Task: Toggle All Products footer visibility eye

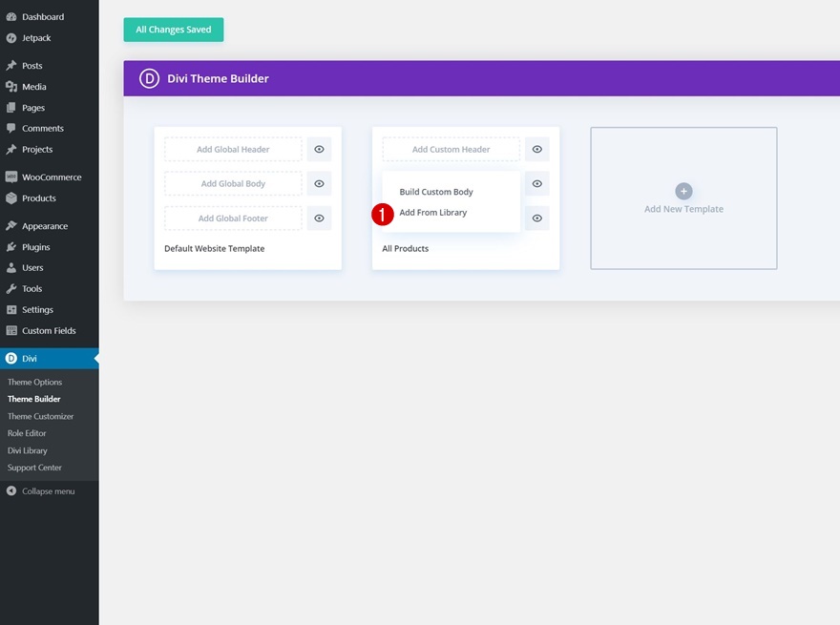Action: pos(537,219)
